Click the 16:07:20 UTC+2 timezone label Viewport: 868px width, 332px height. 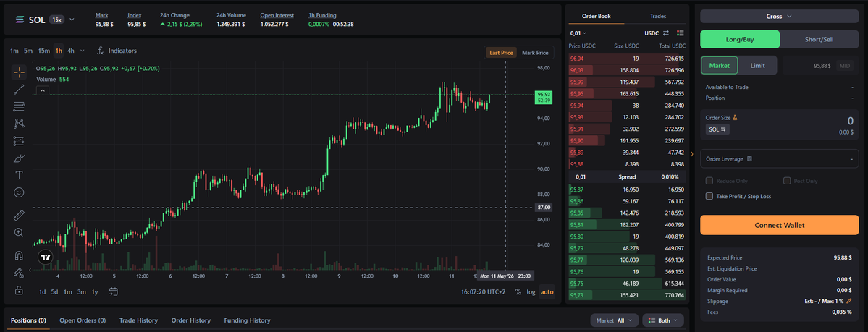[x=484, y=291]
